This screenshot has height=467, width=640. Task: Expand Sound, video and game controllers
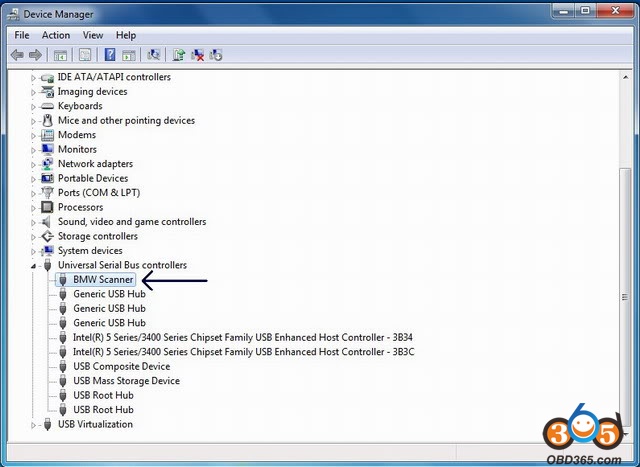tap(33, 222)
